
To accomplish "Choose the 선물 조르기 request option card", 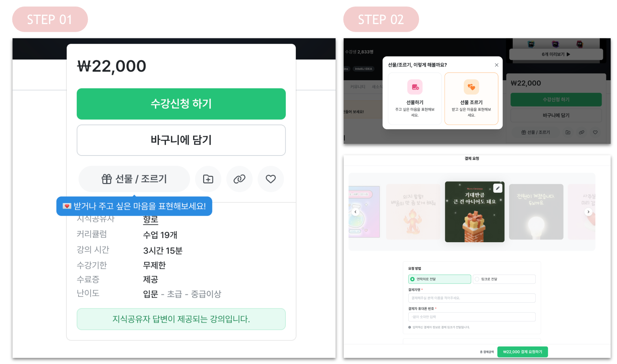I will point(471,98).
